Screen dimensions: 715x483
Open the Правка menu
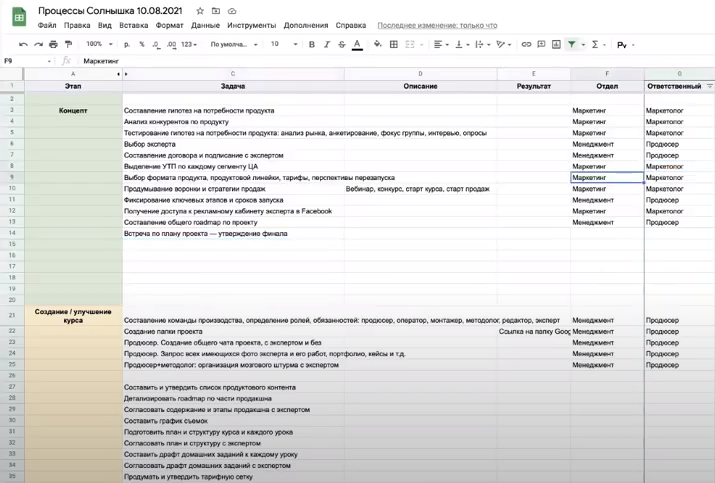point(77,25)
